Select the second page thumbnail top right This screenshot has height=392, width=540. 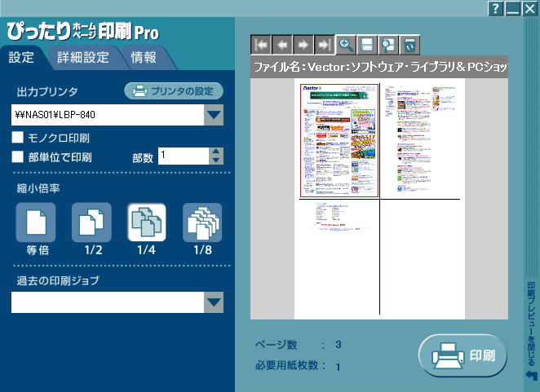click(x=420, y=140)
